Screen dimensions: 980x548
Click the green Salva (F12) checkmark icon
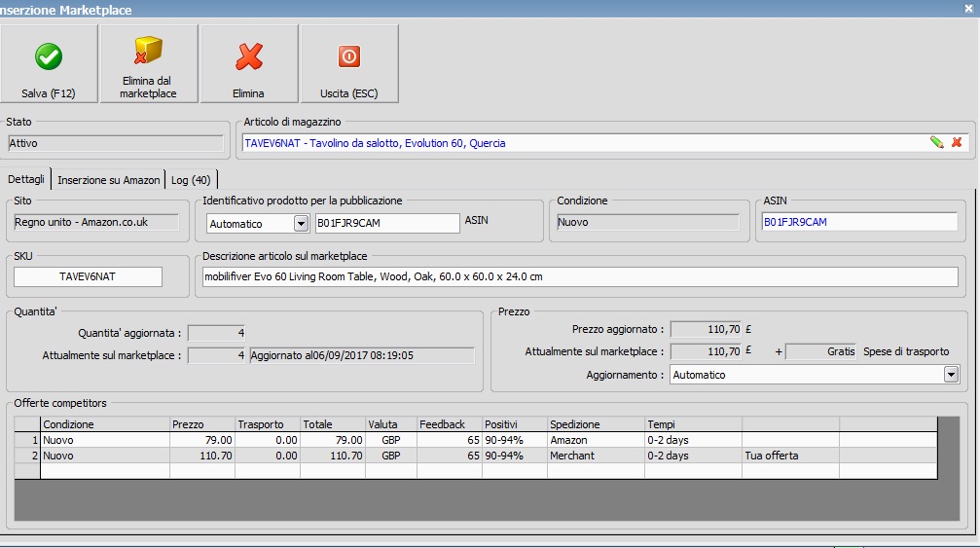pos(49,57)
